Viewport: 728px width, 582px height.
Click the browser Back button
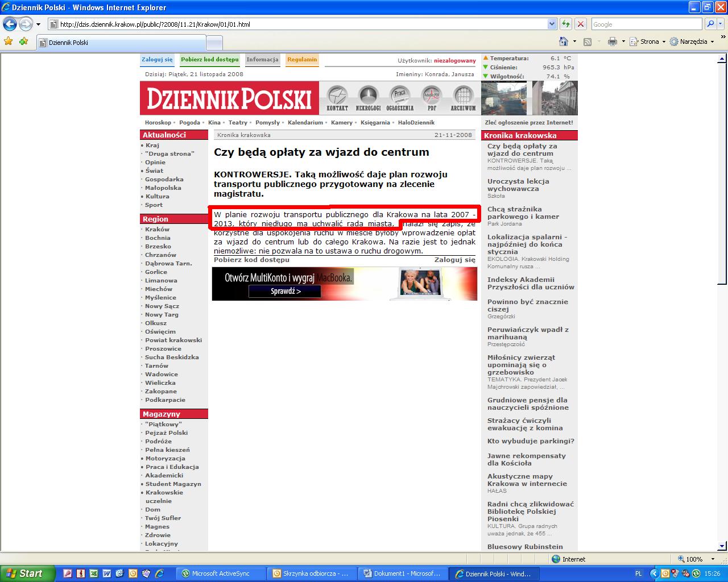click(10, 24)
